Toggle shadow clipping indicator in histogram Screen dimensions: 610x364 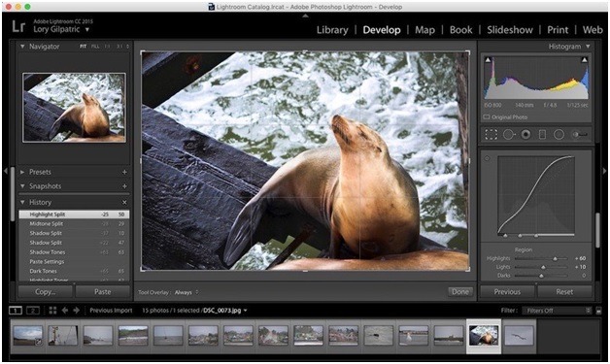(x=488, y=59)
